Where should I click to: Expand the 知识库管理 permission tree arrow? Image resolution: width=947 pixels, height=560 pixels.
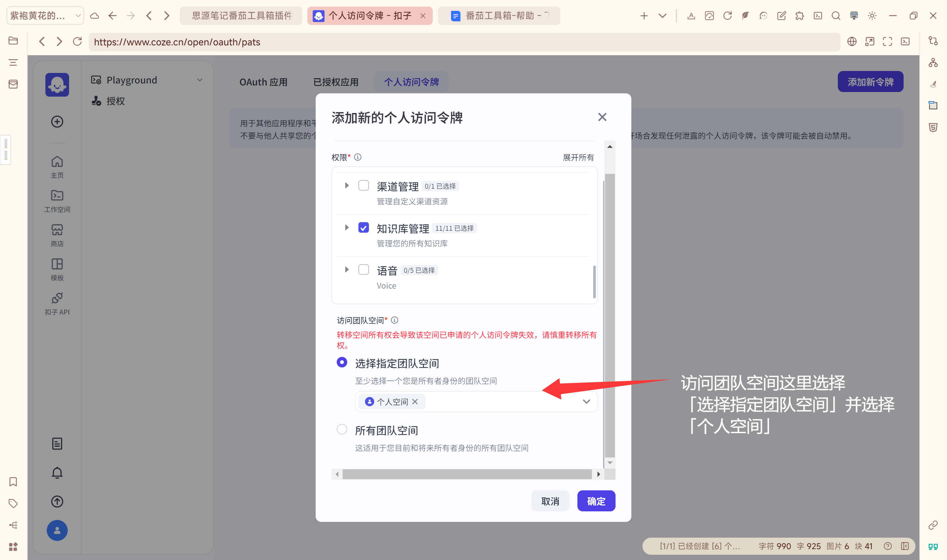coord(347,227)
